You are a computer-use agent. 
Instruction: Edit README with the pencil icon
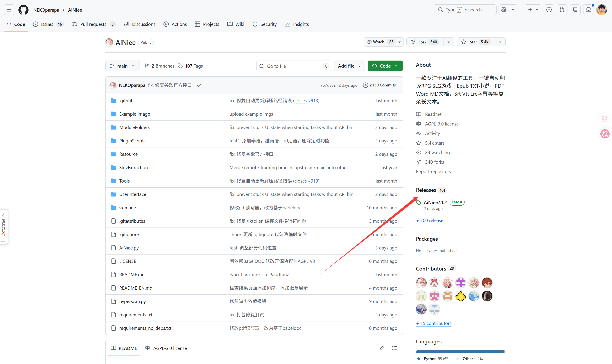[x=382, y=348]
